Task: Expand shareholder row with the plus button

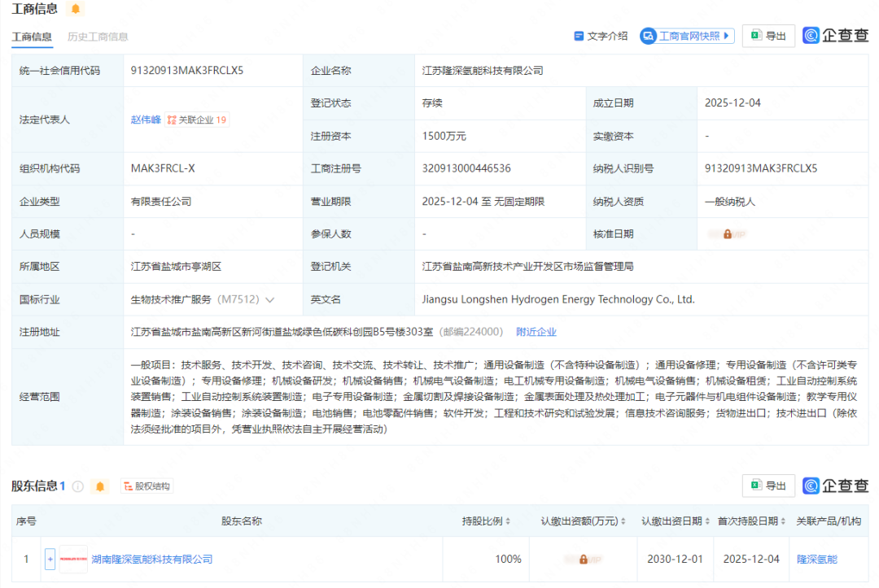Action: (x=50, y=559)
